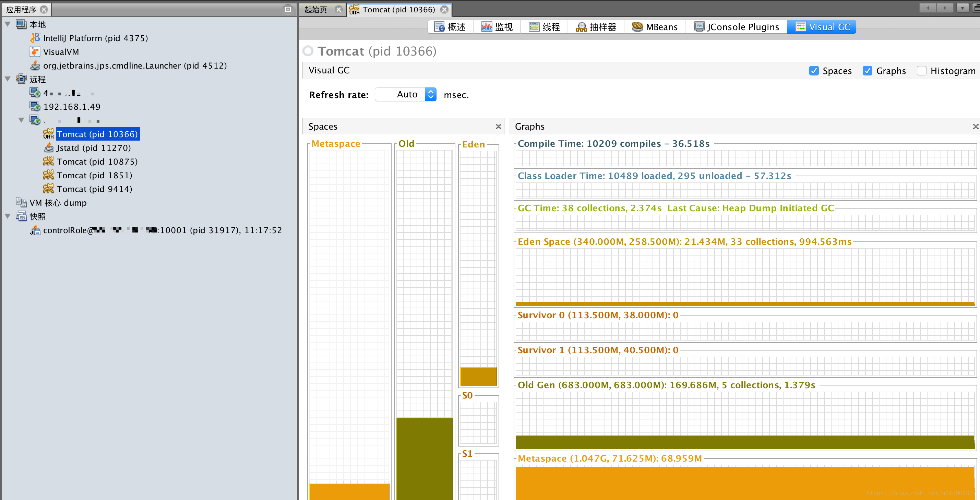Collapse the 快照 snapshots tree node
The width and height of the screenshot is (980, 500).
pos(8,216)
